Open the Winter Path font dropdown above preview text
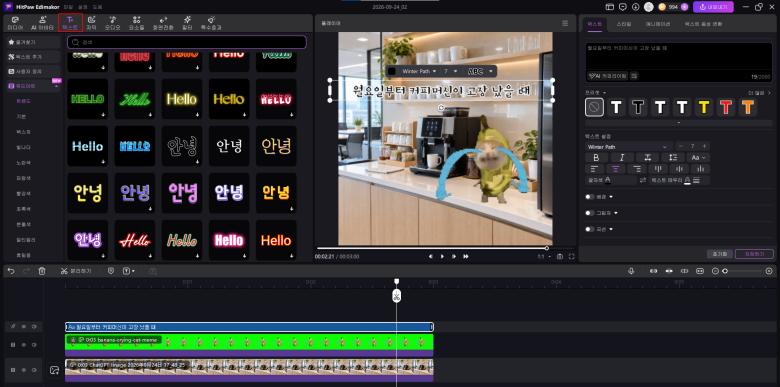This screenshot has width=780, height=387. (419, 72)
